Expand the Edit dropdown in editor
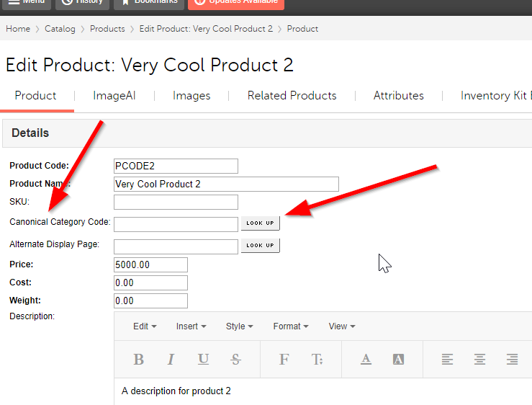Viewport: 532px width, 405px height. (x=145, y=326)
